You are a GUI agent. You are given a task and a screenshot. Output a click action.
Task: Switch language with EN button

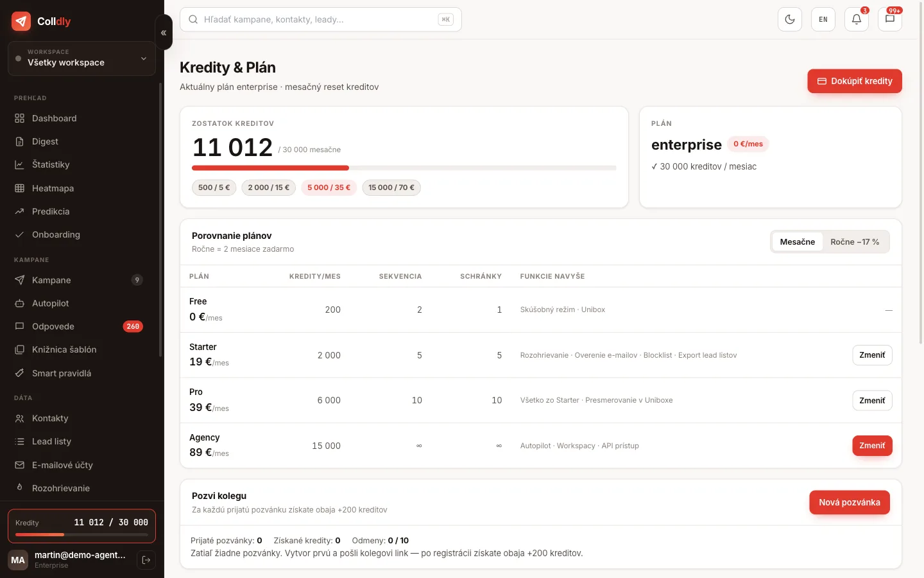[x=823, y=19]
